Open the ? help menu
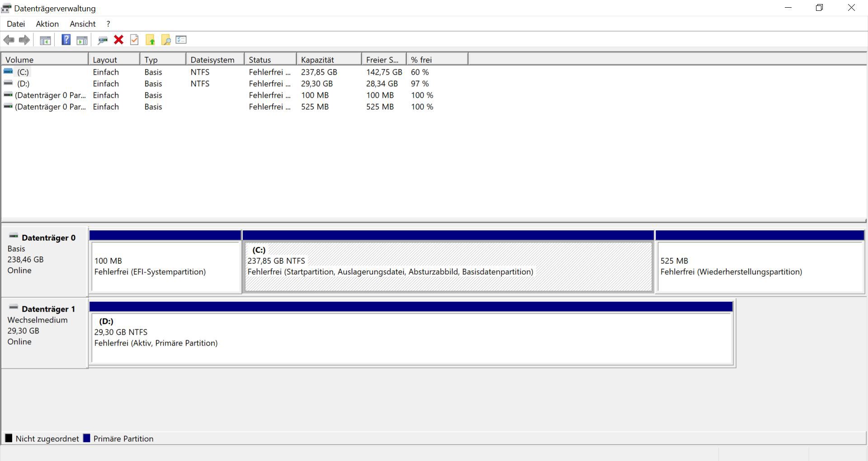868x461 pixels. [108, 24]
